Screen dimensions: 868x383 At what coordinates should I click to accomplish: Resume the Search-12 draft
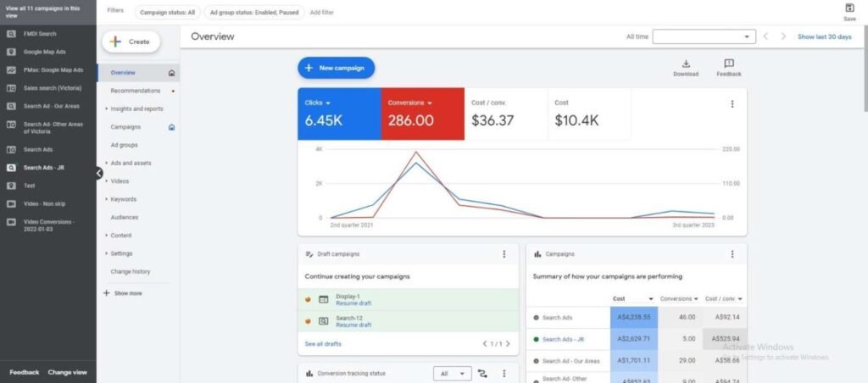[353, 325]
